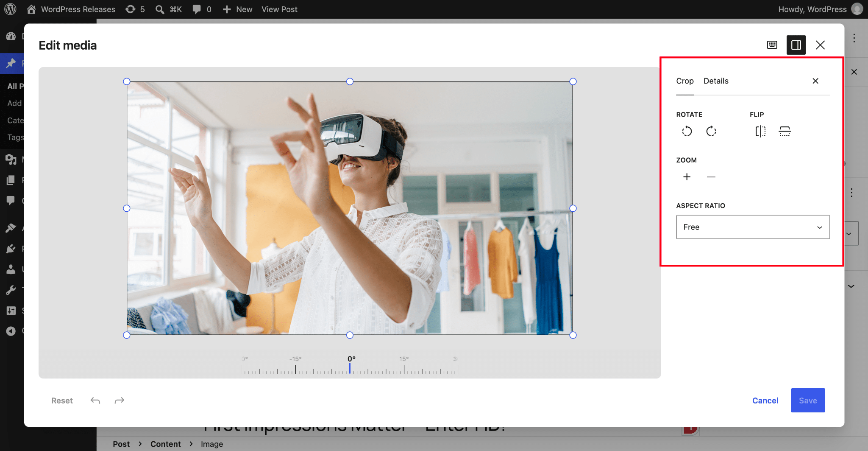Viewport: 868px width, 451px height.
Task: Click View Post in admin bar
Action: [x=279, y=9]
